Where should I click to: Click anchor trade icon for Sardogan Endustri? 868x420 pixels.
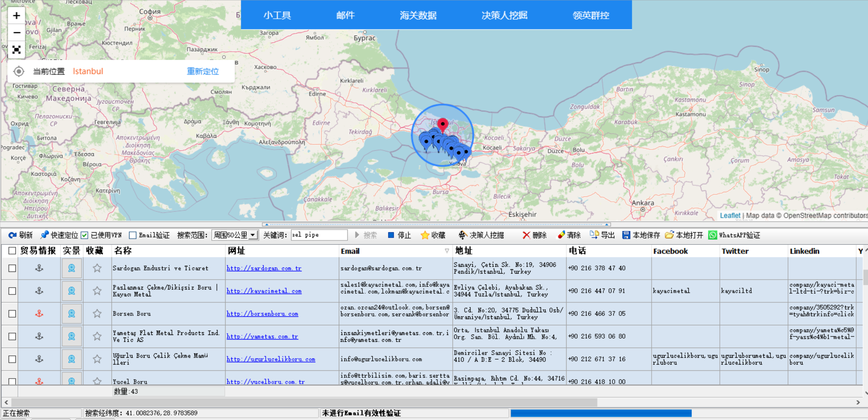[x=40, y=268]
